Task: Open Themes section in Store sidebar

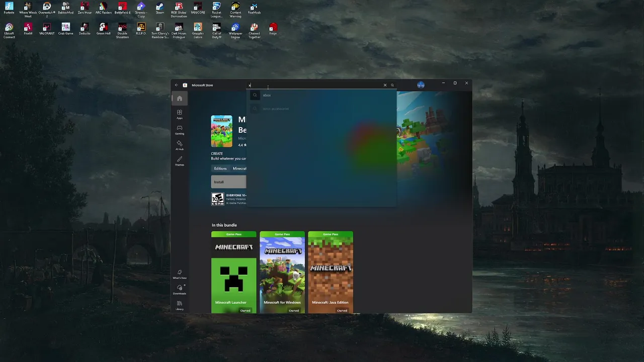Action: pyautogui.click(x=180, y=161)
